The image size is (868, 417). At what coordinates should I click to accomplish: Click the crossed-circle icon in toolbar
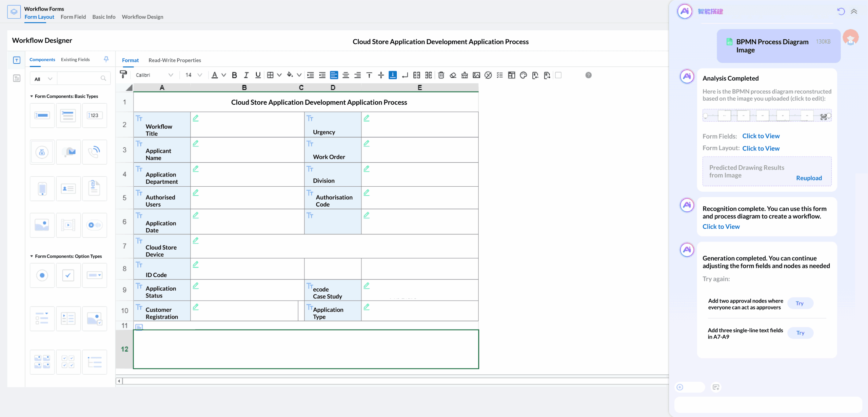(x=488, y=75)
